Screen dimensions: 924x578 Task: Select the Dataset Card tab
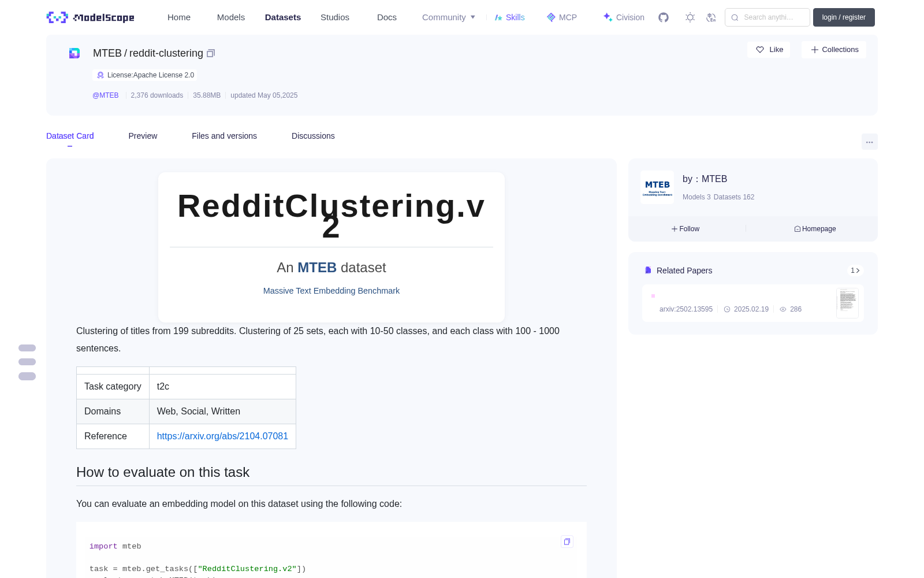tap(70, 136)
